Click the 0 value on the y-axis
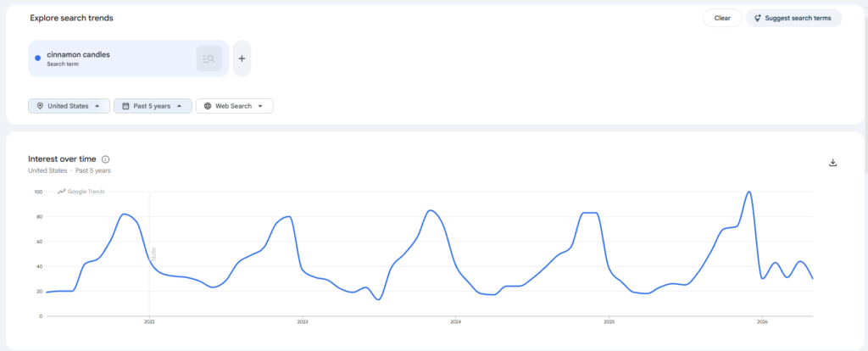This screenshot has width=868, height=351. click(x=41, y=316)
